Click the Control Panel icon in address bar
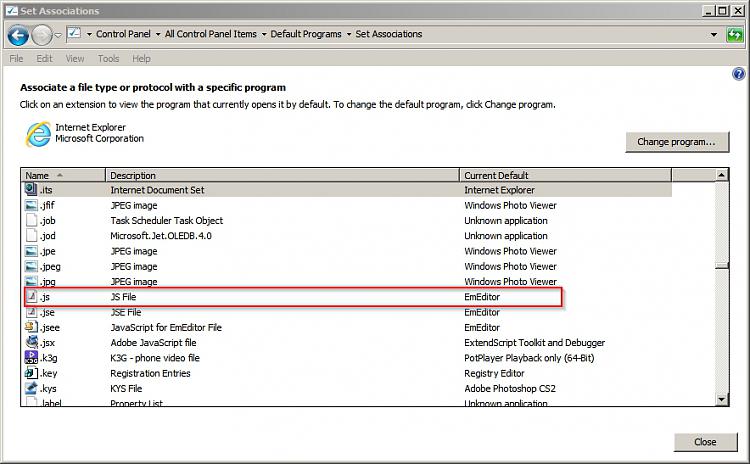The height and width of the screenshot is (464, 750). [74, 33]
